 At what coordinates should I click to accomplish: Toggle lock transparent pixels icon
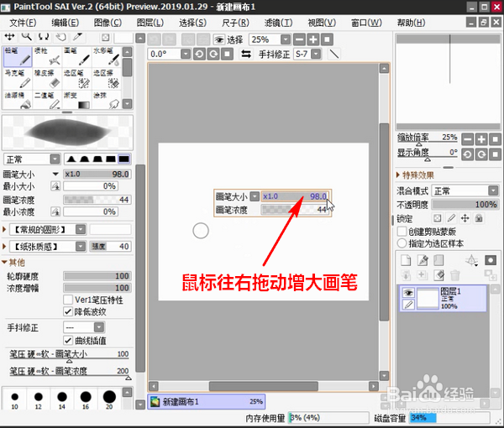tap(437, 218)
